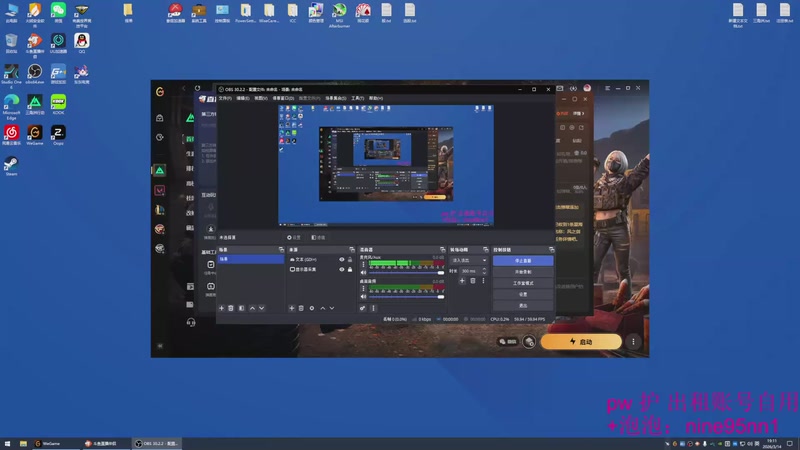Open WeGame customer service headset icon

(x=191, y=322)
